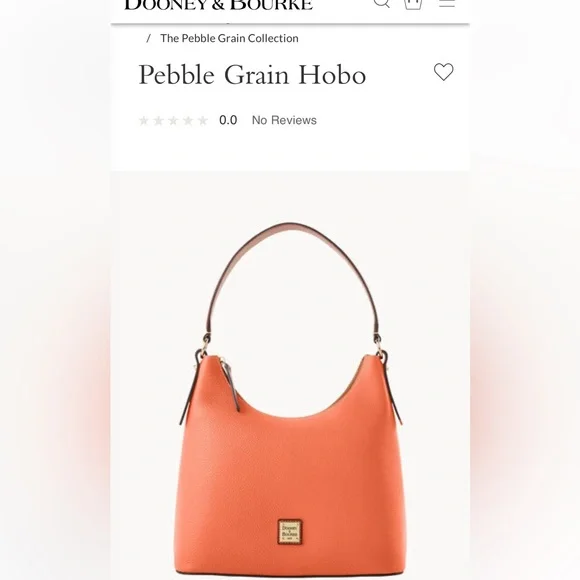Viewport: 580px width, 580px height.
Task: Add Pebble Grain Hobo to wishlist heart
Action: point(444,72)
